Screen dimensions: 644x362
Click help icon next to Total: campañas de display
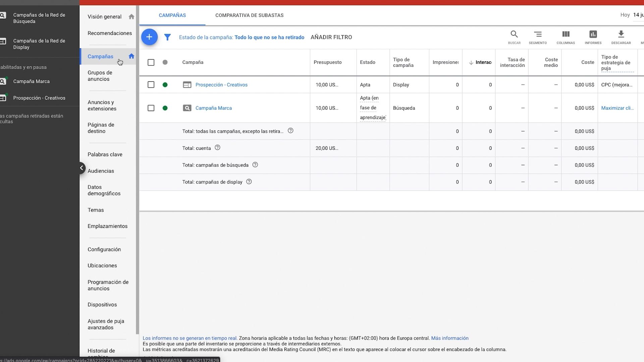249,182
